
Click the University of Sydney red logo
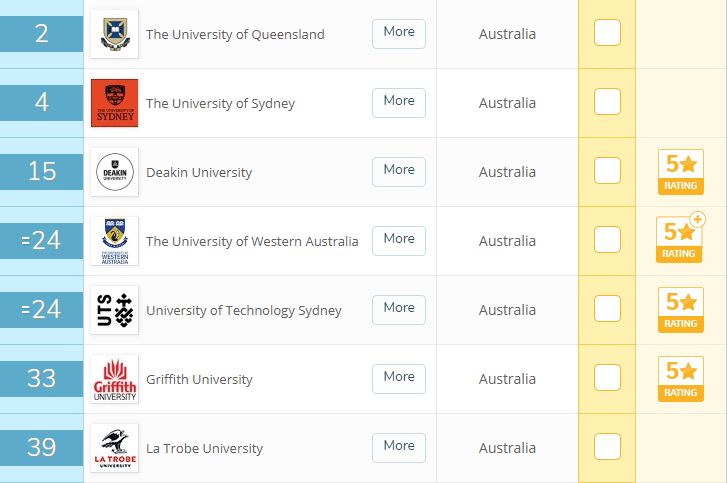(x=115, y=103)
